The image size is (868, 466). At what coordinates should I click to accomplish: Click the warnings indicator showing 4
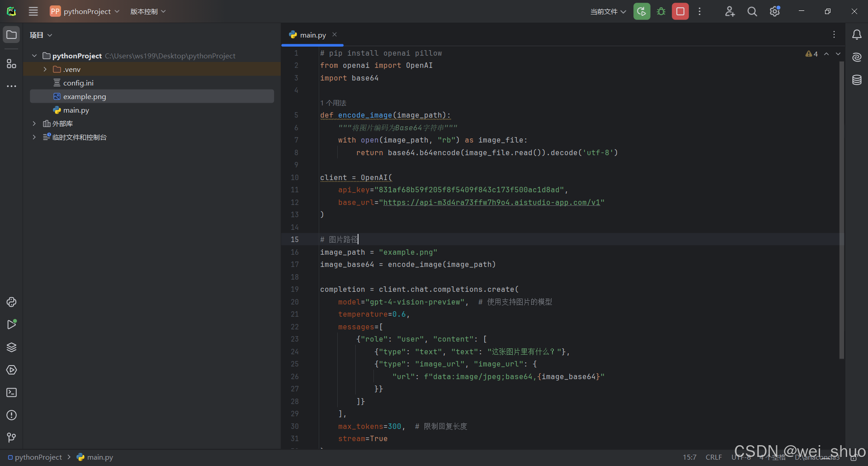point(811,54)
